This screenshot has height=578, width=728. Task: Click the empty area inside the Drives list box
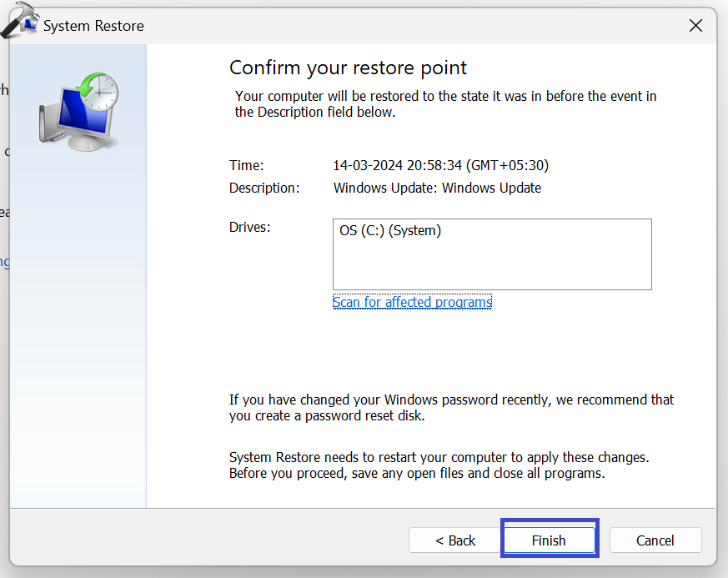[x=492, y=265]
